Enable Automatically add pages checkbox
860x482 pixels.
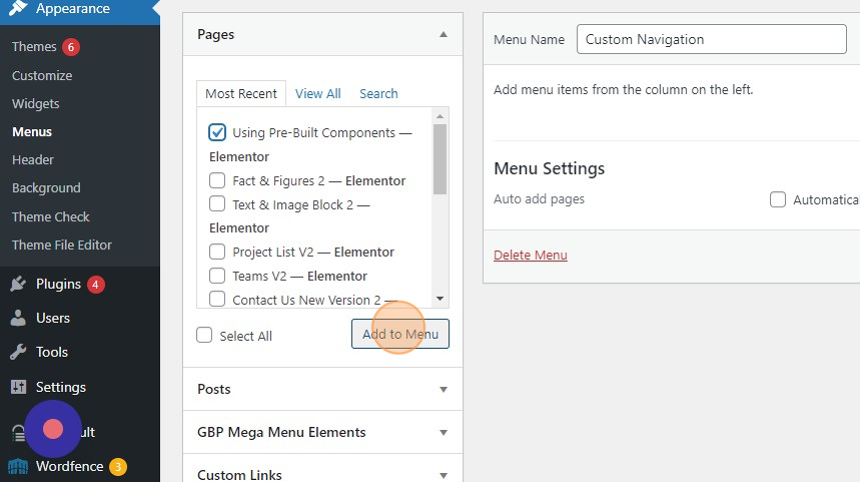point(778,200)
